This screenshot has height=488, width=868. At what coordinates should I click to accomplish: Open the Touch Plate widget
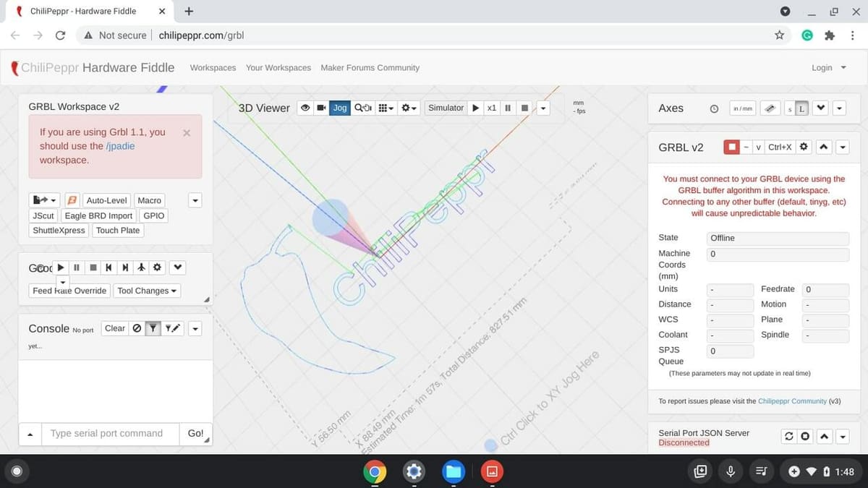click(x=118, y=231)
